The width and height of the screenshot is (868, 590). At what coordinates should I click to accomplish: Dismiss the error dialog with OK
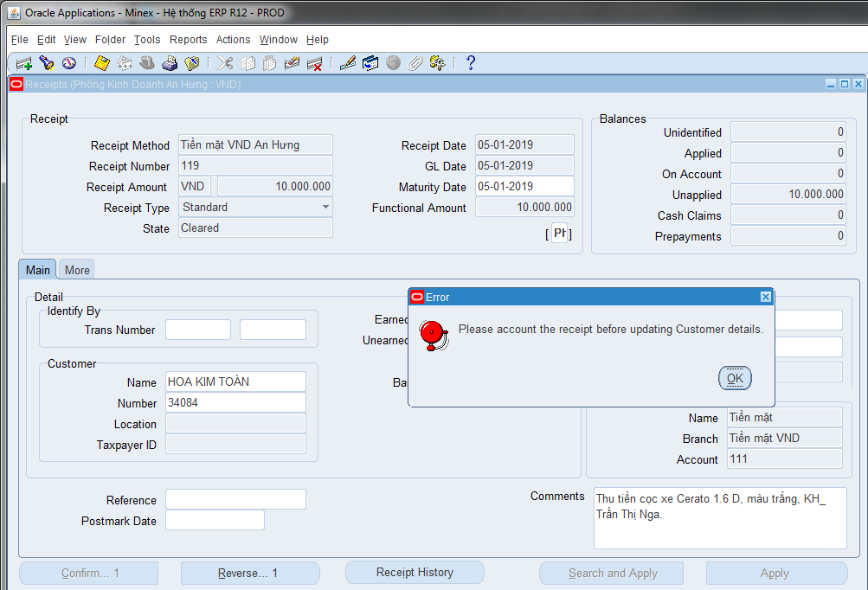click(x=734, y=378)
